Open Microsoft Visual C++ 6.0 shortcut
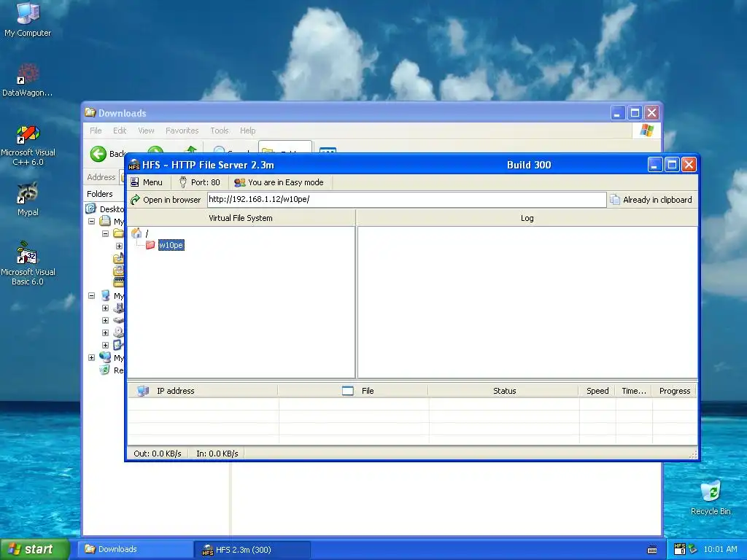Viewport: 747px width, 560px height. (28, 145)
